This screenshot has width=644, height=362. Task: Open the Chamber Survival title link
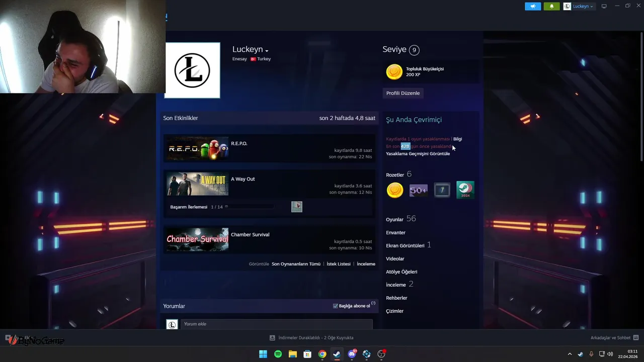pyautogui.click(x=250, y=234)
